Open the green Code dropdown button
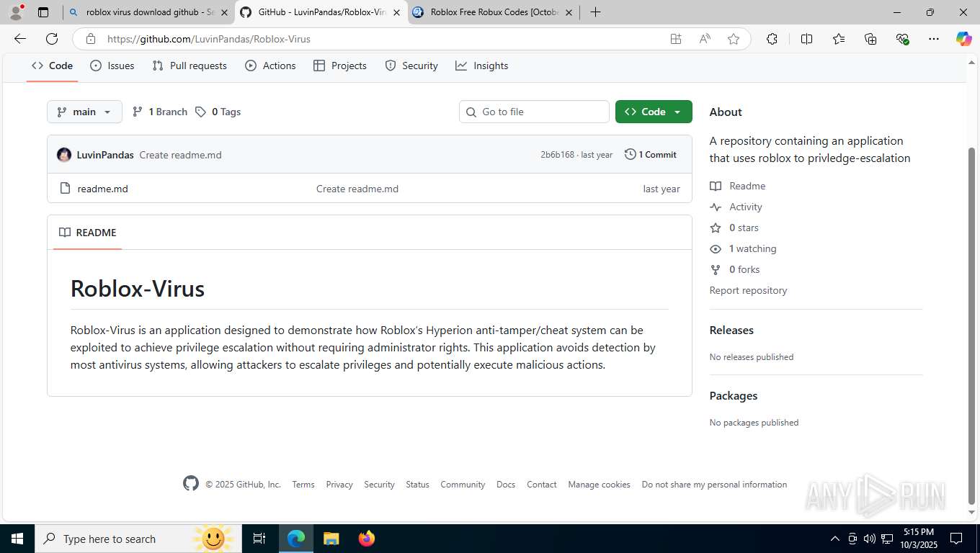 (654, 112)
